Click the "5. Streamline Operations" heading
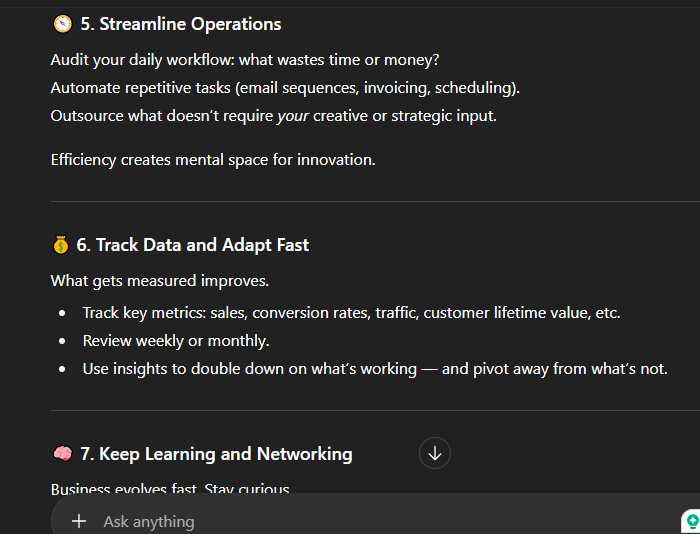The height and width of the screenshot is (534, 700). click(180, 24)
